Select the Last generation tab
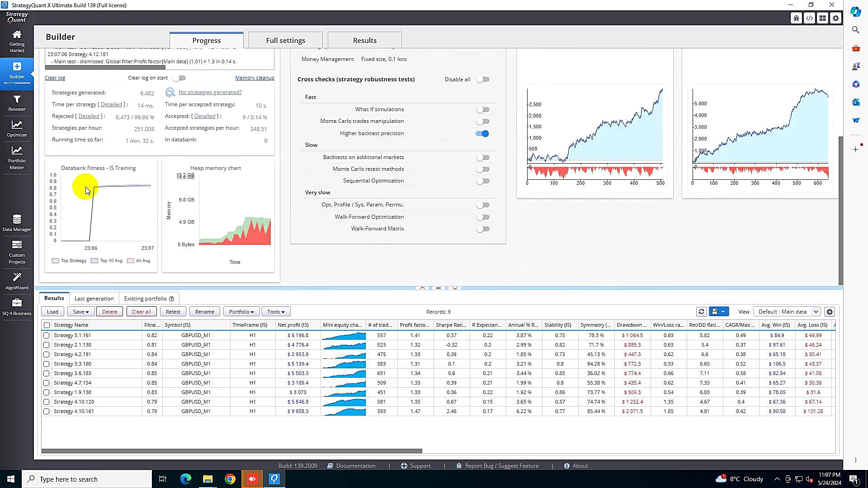The width and height of the screenshot is (868, 488). (x=94, y=298)
